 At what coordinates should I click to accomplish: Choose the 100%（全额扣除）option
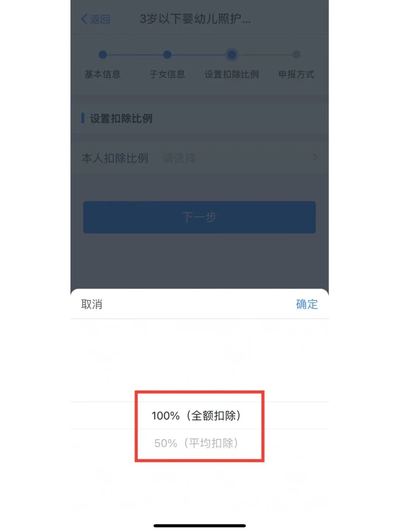coord(196,416)
